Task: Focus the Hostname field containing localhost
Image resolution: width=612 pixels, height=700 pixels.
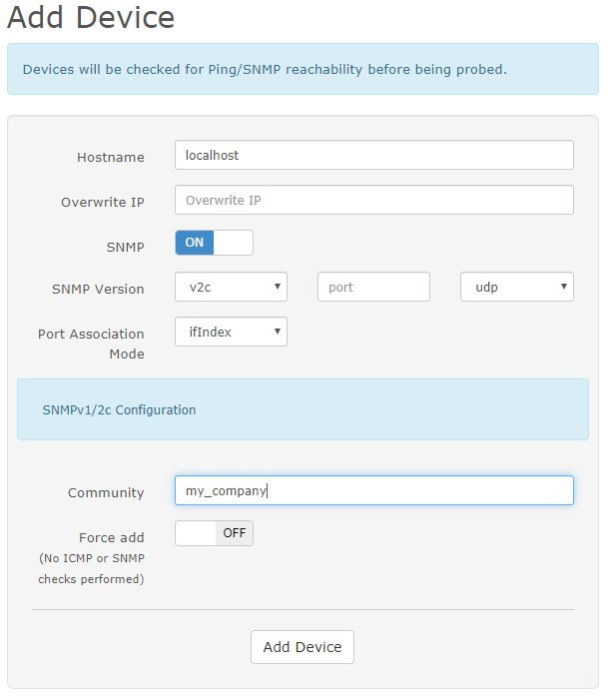Action: [x=374, y=155]
